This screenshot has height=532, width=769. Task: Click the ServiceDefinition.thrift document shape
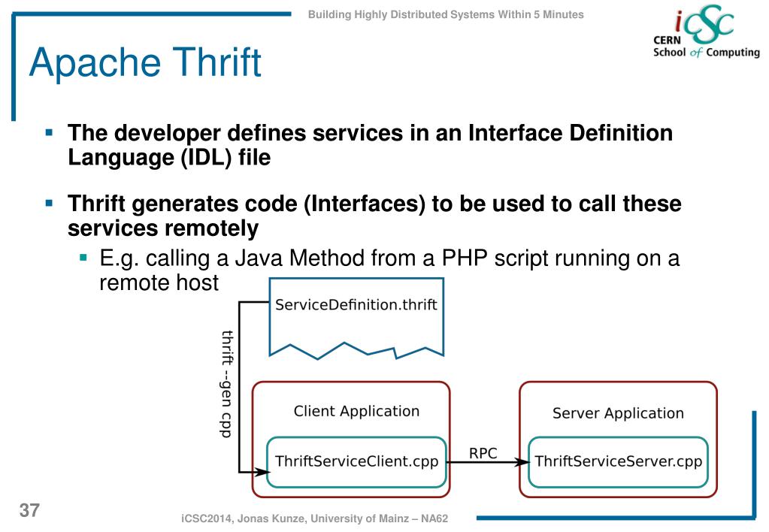tap(356, 318)
